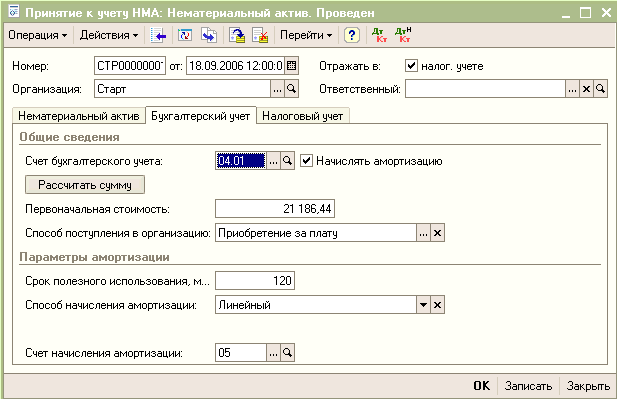
Task: Click the Организация field with Старт
Action: (182, 89)
